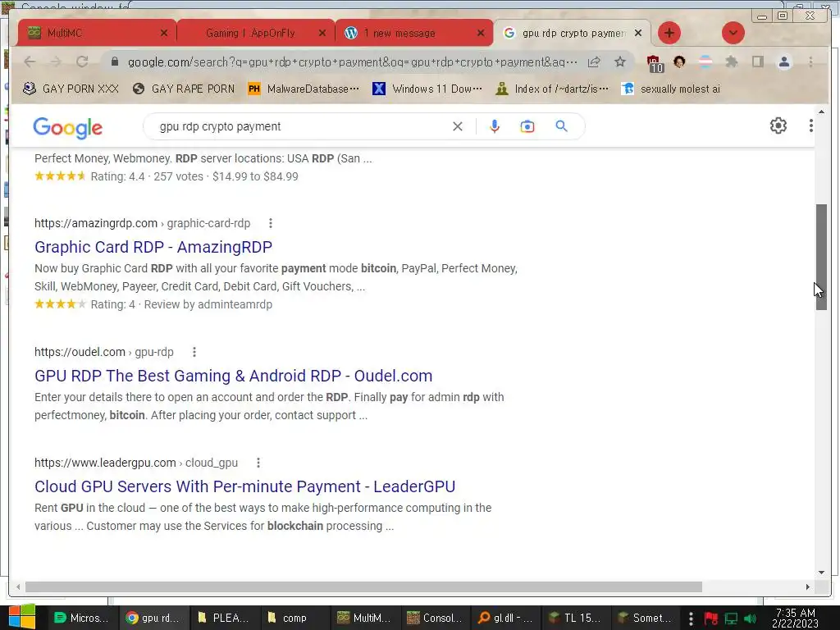Open the Chrome profile avatar menu
840x630 pixels.
pyautogui.click(x=783, y=62)
